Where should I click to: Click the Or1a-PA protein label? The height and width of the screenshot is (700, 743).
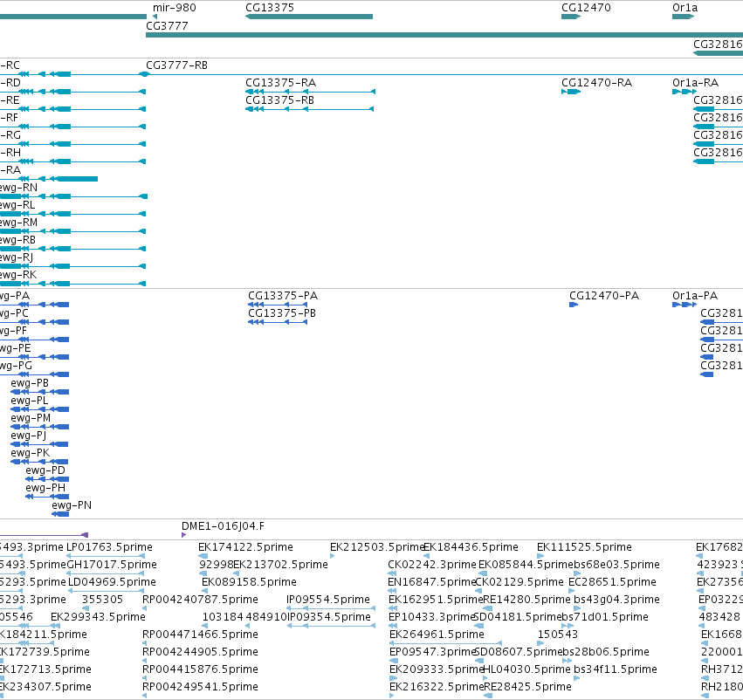[x=695, y=296]
